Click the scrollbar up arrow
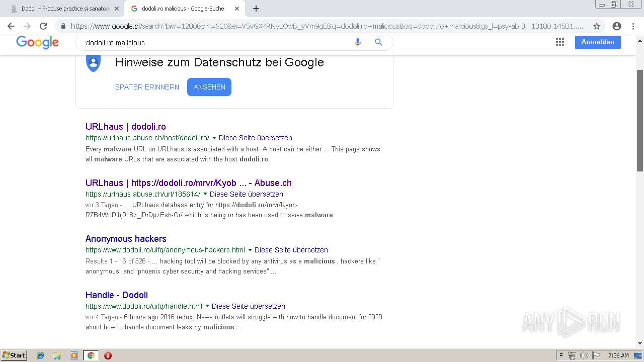This screenshot has height=362, width=644. coord(640,41)
